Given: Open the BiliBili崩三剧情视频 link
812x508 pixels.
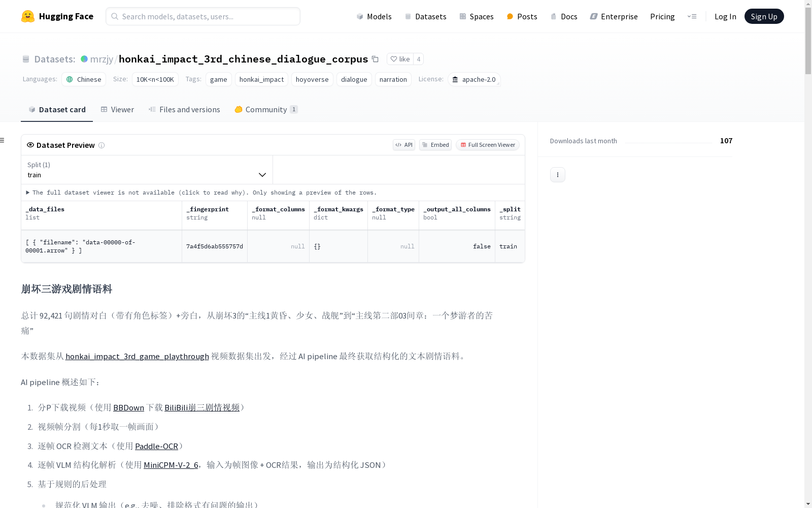Looking at the screenshot, I should point(202,407).
